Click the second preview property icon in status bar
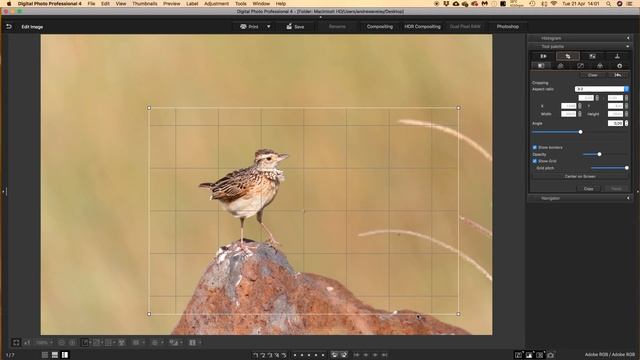640x360 pixels. 529,355
